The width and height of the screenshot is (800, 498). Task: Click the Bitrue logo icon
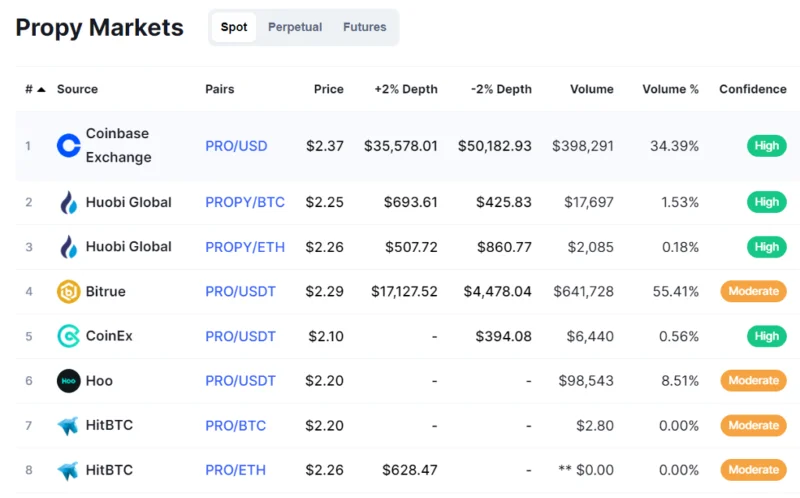(x=68, y=291)
